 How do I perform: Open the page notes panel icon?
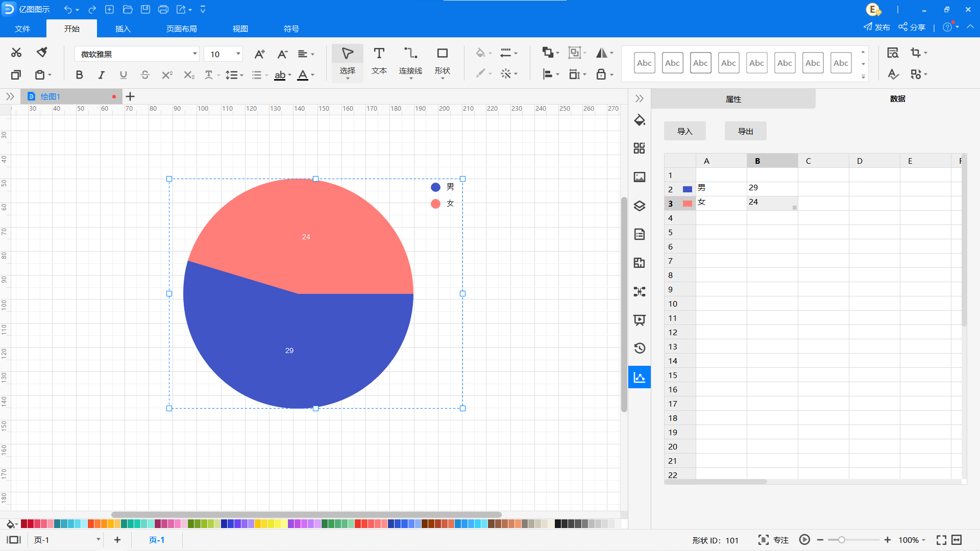coord(640,234)
